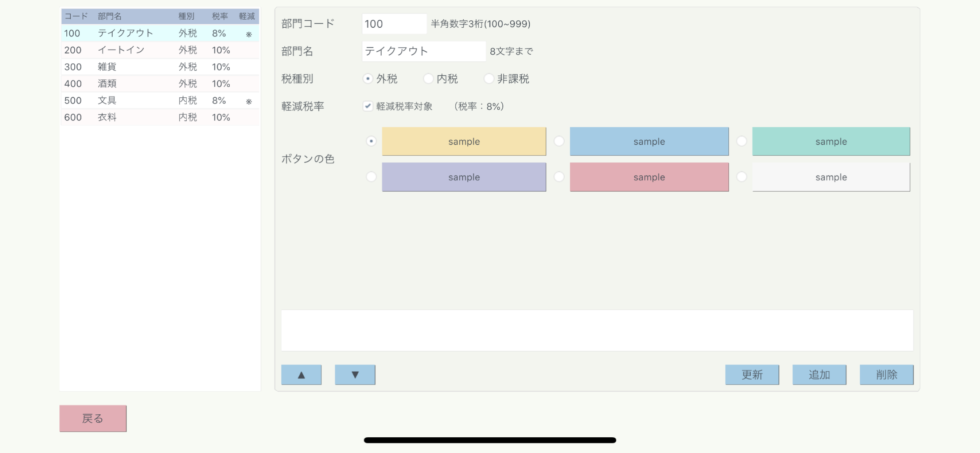Viewport: 980px width, 453px height.
Task: Click the ※ mark in 文具 row
Action: pos(249,101)
